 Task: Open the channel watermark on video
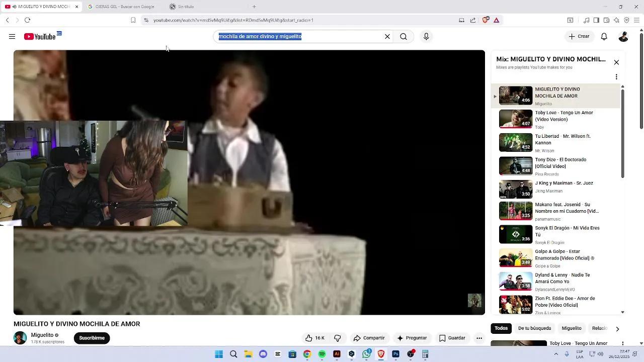click(x=474, y=301)
